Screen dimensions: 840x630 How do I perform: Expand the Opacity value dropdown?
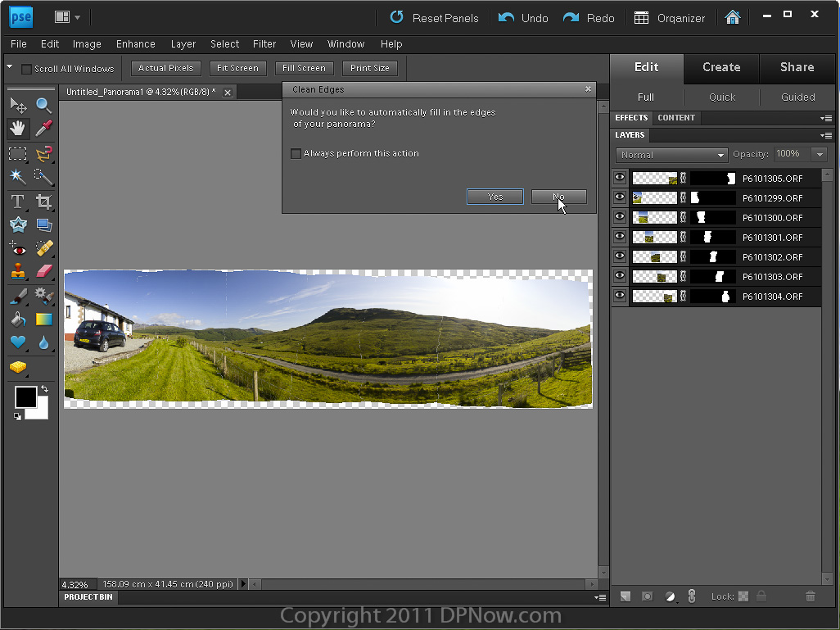pos(819,154)
